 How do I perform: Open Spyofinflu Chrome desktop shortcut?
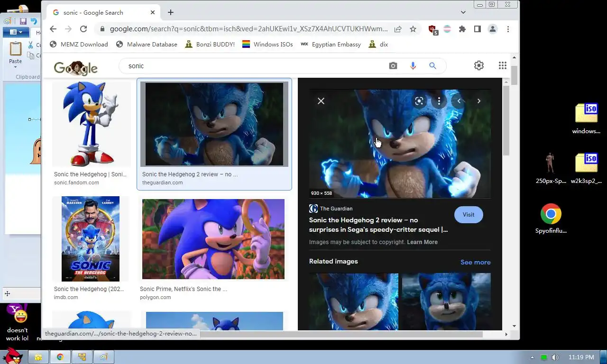551,218
